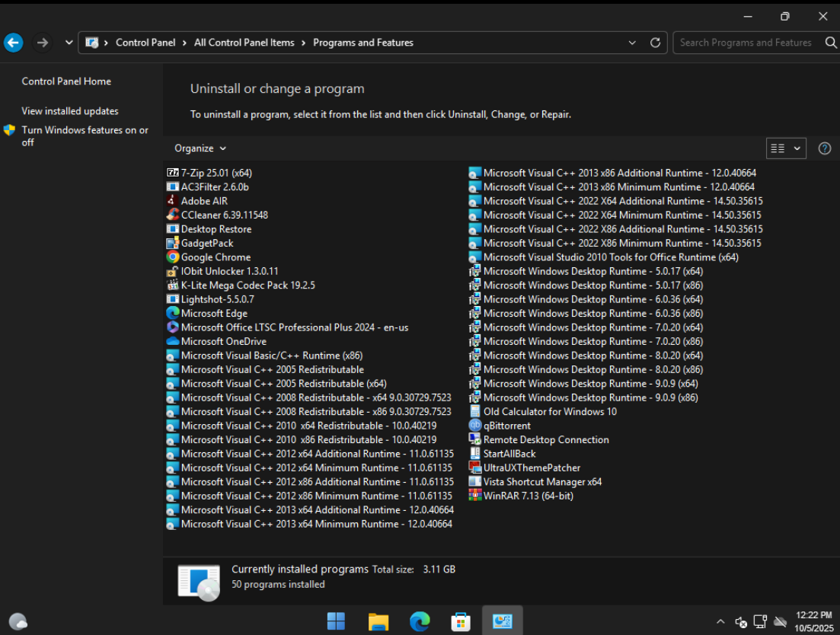Screen dimensions: 840x635
Task: Click the Control Panel breadcrumb
Action: [x=145, y=43]
